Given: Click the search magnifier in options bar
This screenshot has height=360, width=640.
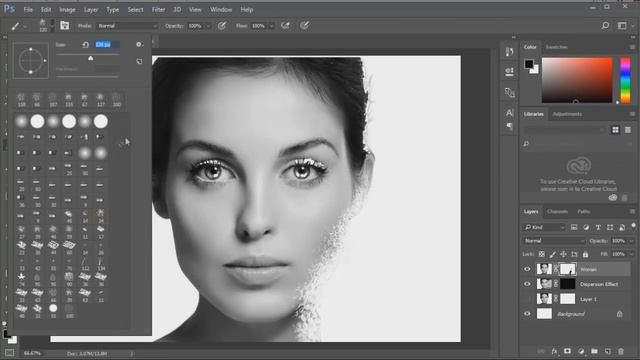Looking at the screenshot, I should point(605,25).
